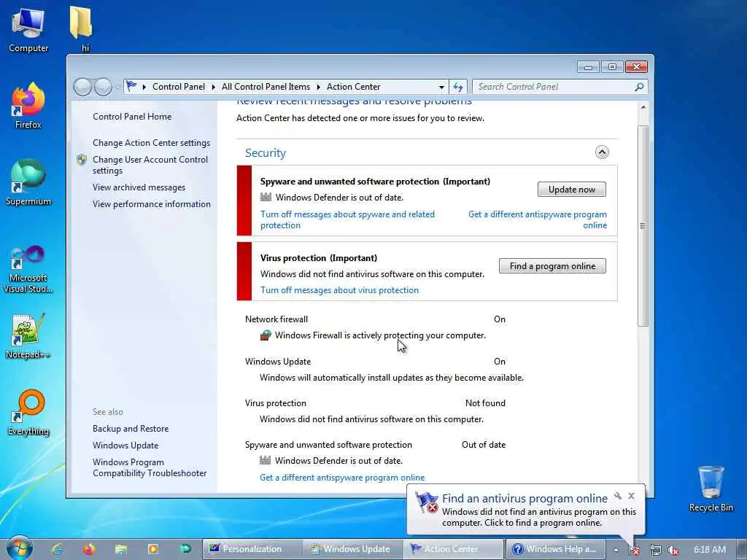Open Change User Account Control settings

pyautogui.click(x=150, y=165)
